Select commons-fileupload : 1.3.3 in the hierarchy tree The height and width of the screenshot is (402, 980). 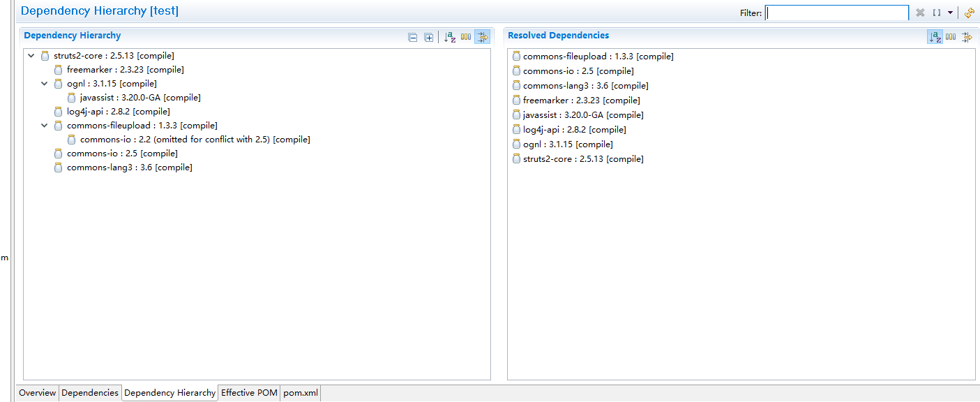tap(142, 126)
